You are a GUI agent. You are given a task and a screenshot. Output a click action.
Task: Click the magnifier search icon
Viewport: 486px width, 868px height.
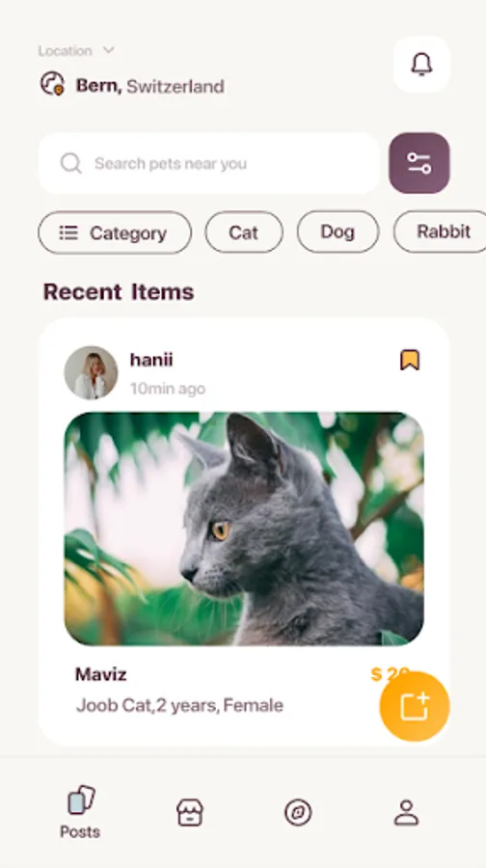click(70, 163)
